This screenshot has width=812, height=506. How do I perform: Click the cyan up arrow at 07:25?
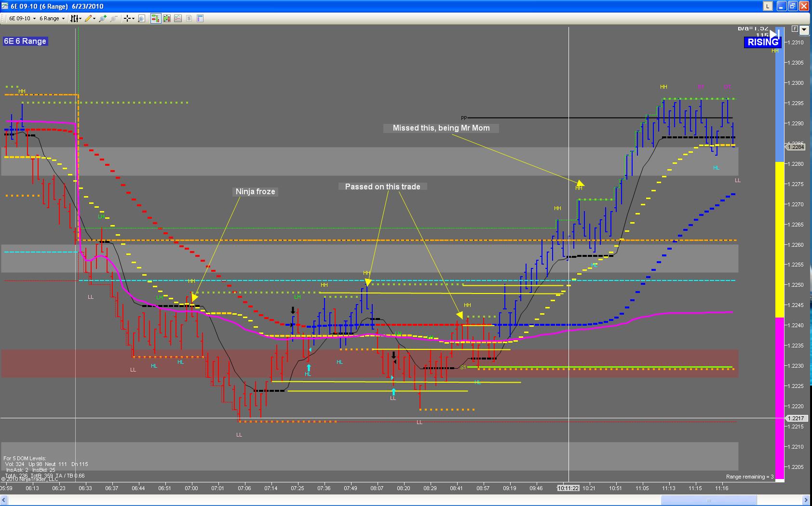[309, 368]
